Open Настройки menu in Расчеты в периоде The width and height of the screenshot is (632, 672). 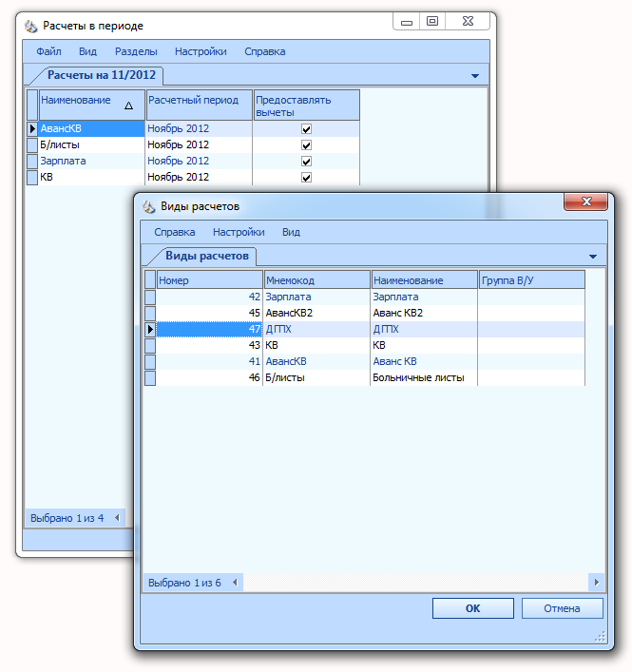(x=201, y=51)
